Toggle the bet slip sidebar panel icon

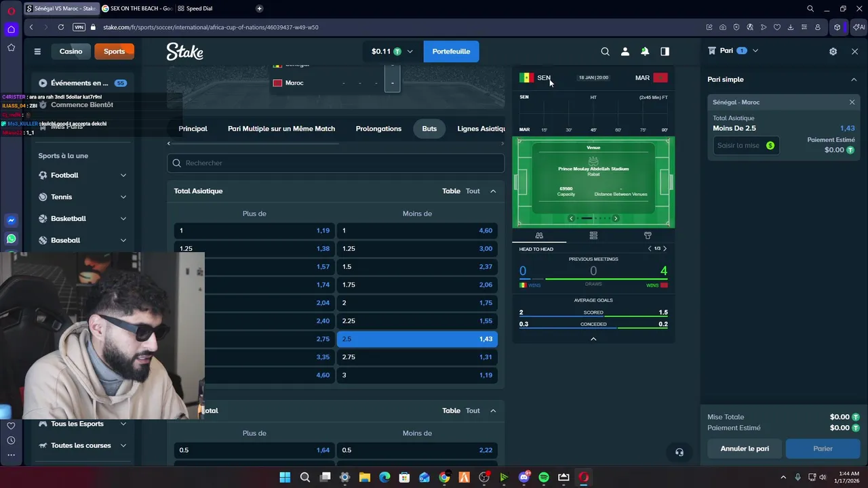click(x=665, y=52)
